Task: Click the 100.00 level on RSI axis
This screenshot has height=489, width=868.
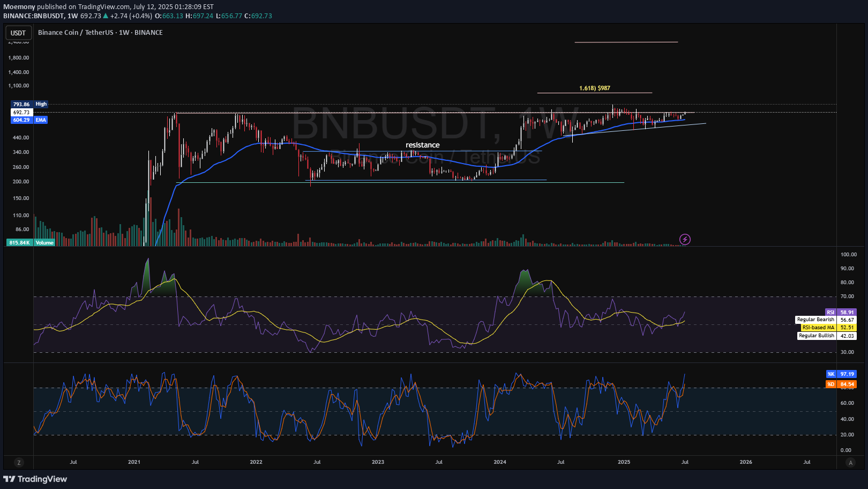Action: tap(849, 255)
